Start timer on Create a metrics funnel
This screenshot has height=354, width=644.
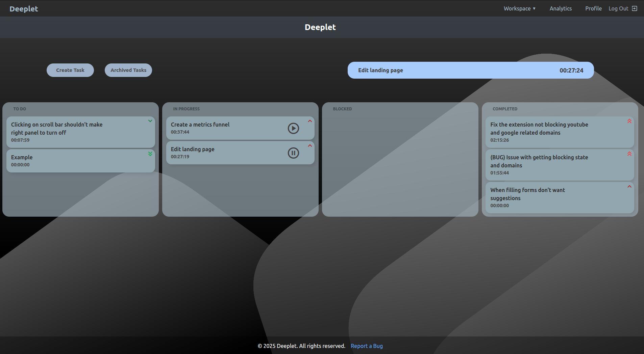[293, 128]
